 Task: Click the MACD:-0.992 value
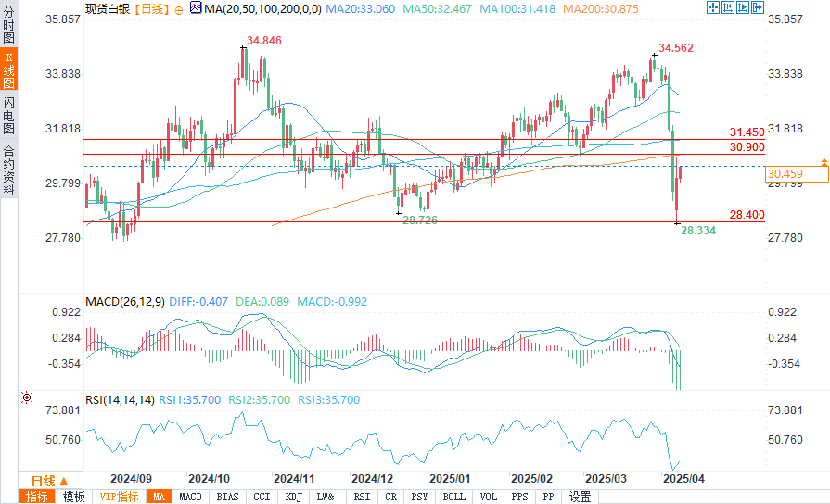(332, 302)
